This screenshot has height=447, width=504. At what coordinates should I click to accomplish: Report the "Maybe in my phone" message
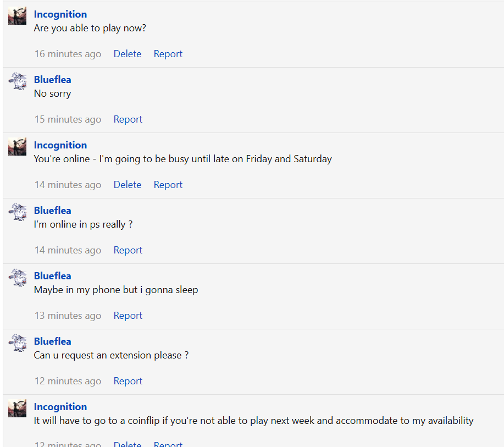pyautogui.click(x=128, y=316)
